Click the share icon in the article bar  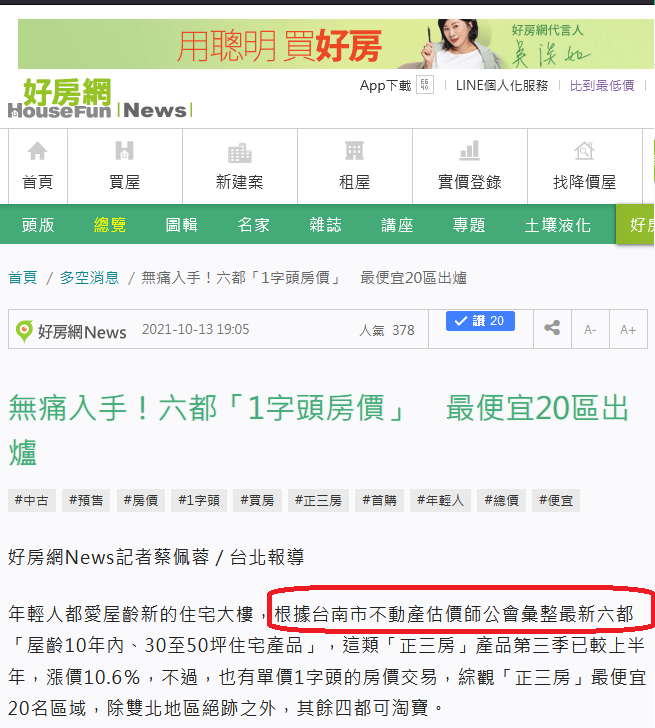552,328
